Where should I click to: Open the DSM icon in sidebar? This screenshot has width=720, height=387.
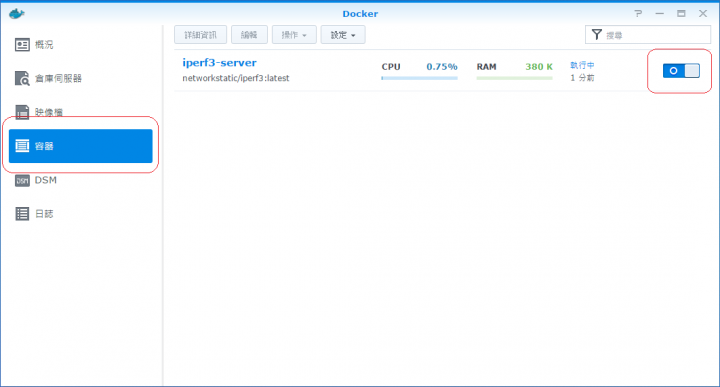tap(22, 180)
